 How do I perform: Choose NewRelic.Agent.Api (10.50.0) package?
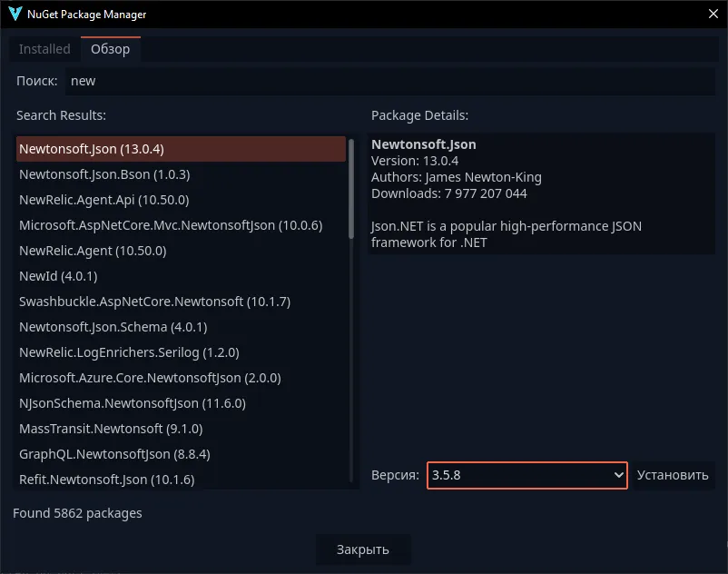[x=104, y=200]
